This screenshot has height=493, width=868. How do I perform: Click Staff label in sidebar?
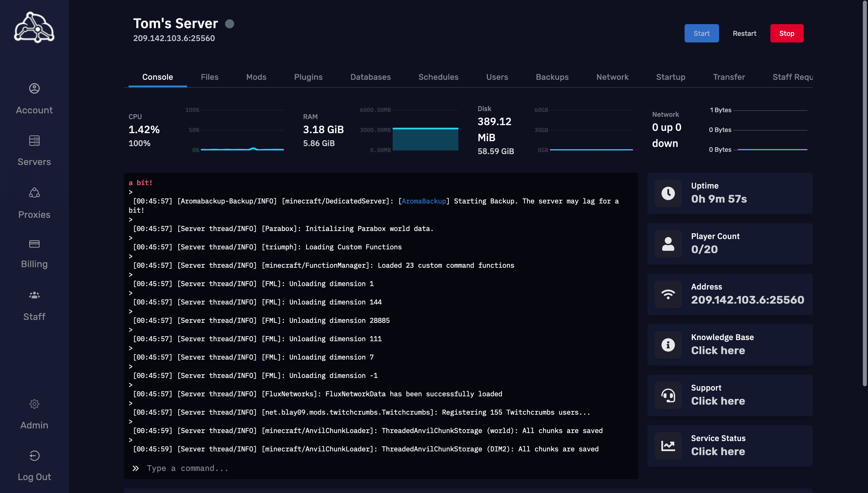tap(34, 317)
